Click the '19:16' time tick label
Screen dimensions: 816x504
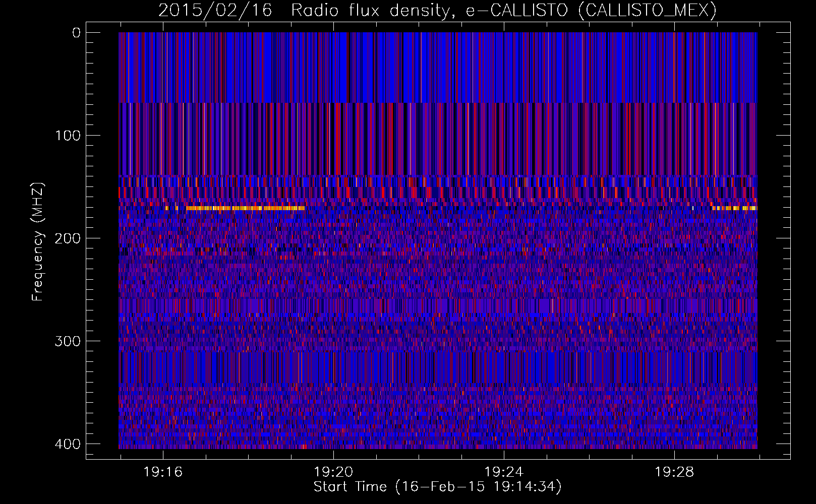pyautogui.click(x=163, y=472)
